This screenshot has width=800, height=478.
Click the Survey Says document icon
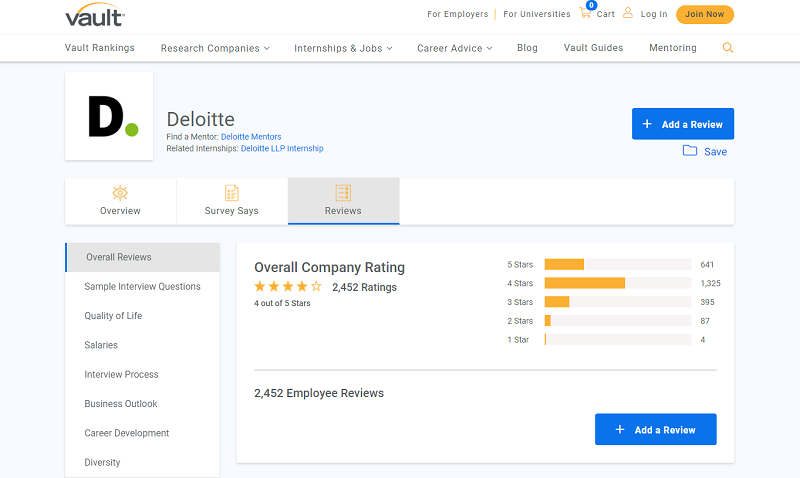(232, 193)
